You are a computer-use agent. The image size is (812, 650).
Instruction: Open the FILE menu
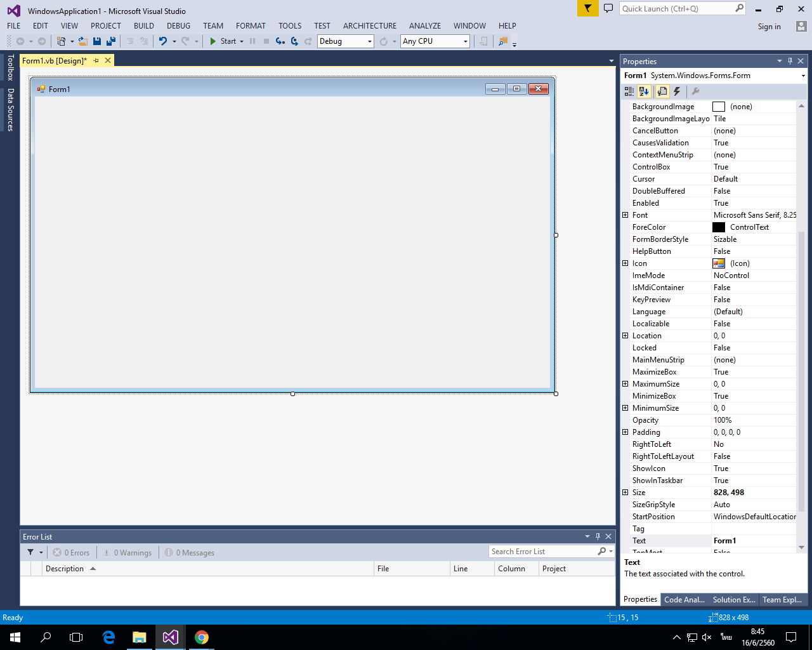(x=14, y=26)
